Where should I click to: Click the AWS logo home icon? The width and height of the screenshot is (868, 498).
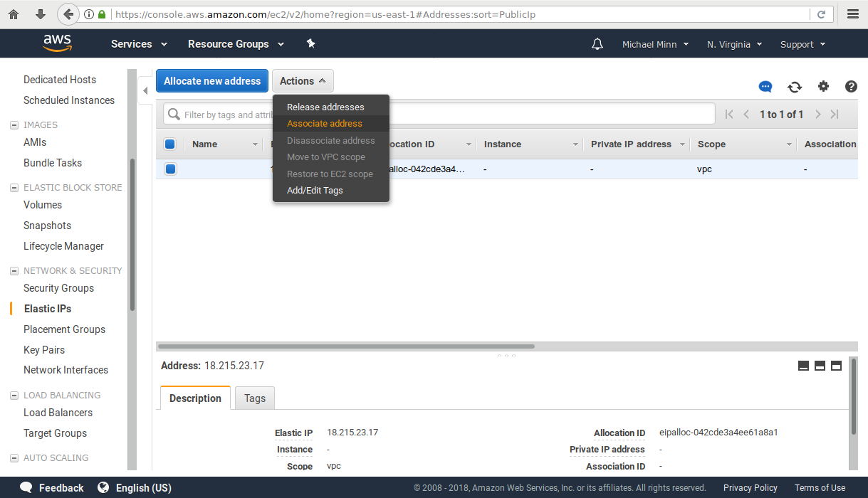(57, 43)
